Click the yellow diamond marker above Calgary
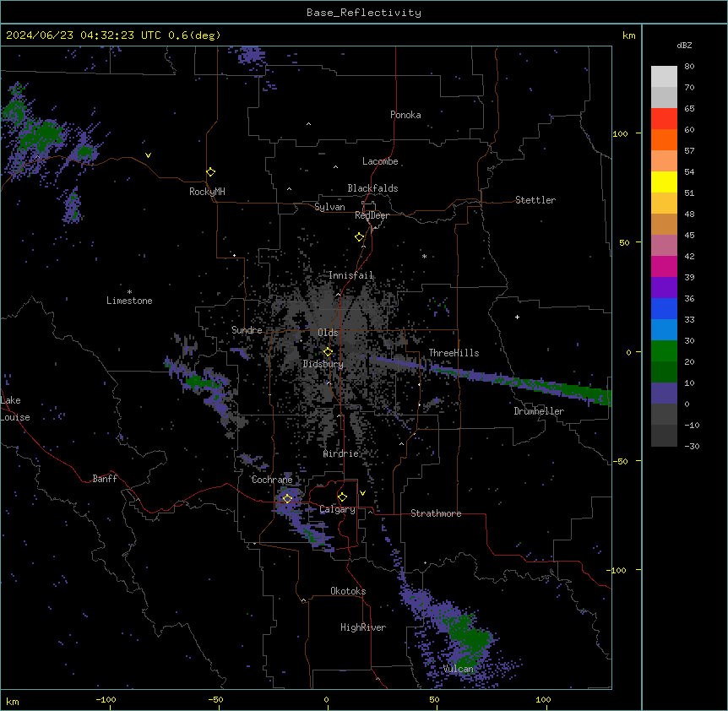 (343, 497)
